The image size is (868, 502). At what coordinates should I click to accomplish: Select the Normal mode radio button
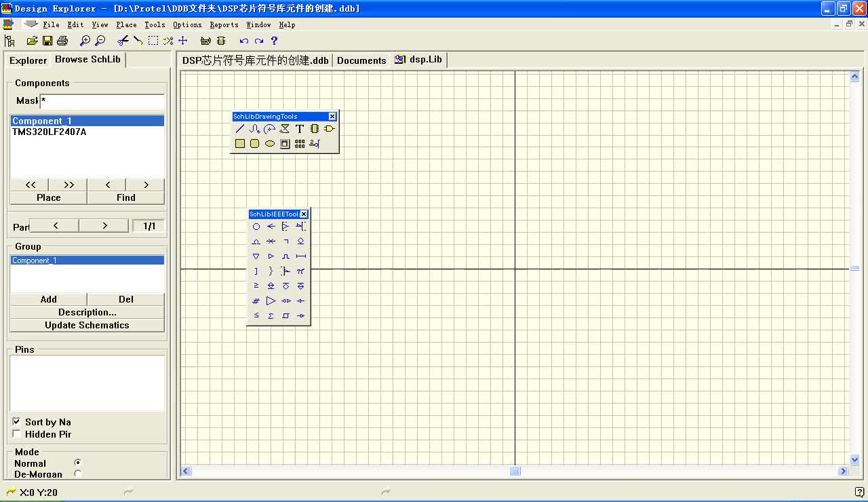click(x=77, y=463)
